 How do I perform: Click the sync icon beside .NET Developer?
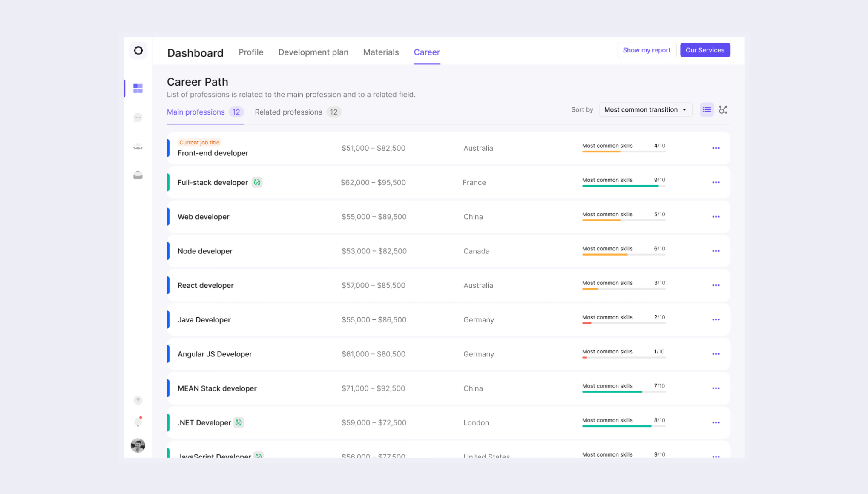pyautogui.click(x=239, y=422)
